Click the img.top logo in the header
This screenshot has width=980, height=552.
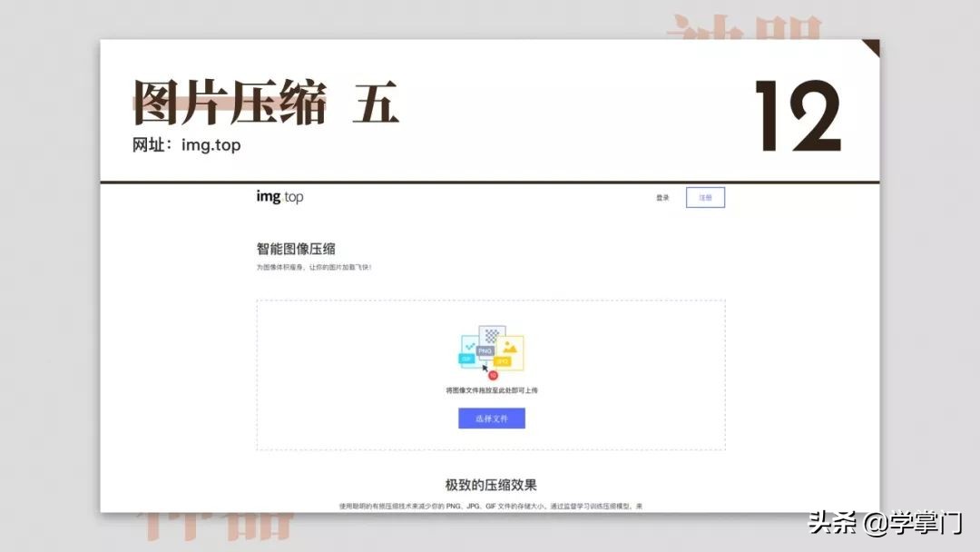click(279, 197)
